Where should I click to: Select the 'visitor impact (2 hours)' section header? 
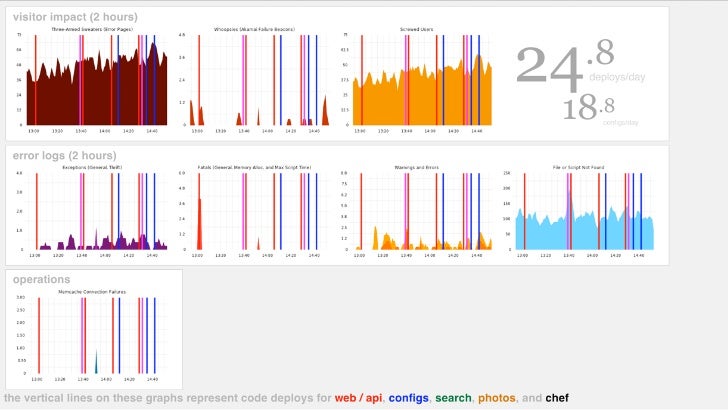(75, 17)
